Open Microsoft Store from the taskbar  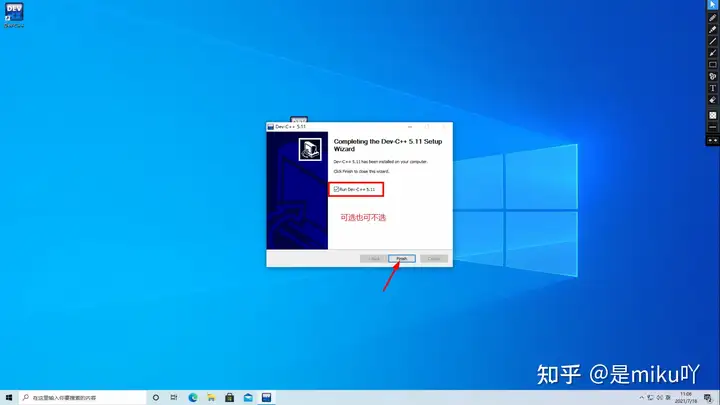pyautogui.click(x=230, y=398)
